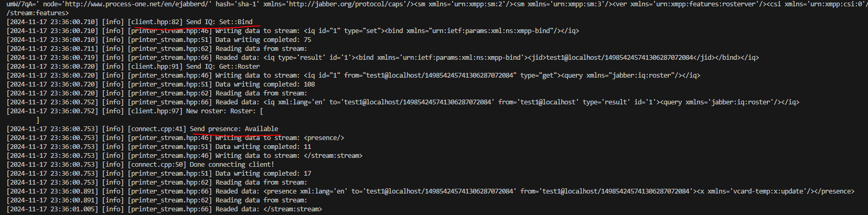Screen dimensions: 868x215
Task: Click the '/stream:features>' closing tag line
Action: pyautogui.click(x=38, y=13)
